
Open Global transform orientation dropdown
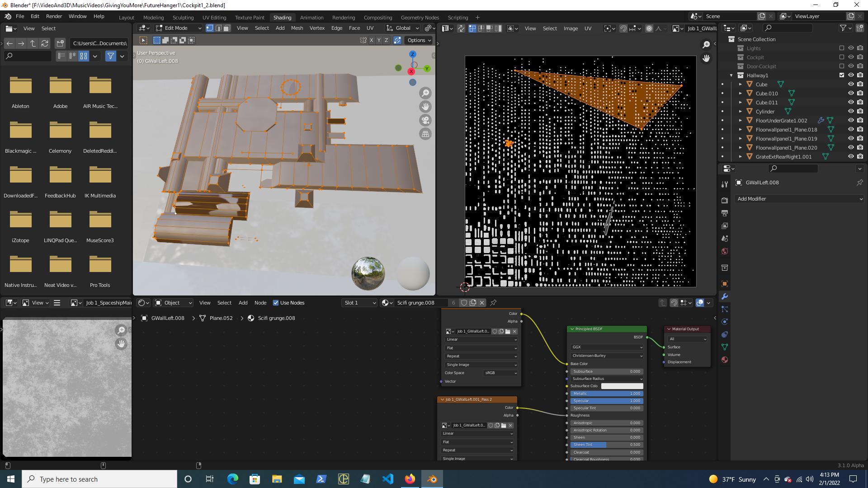click(x=402, y=28)
